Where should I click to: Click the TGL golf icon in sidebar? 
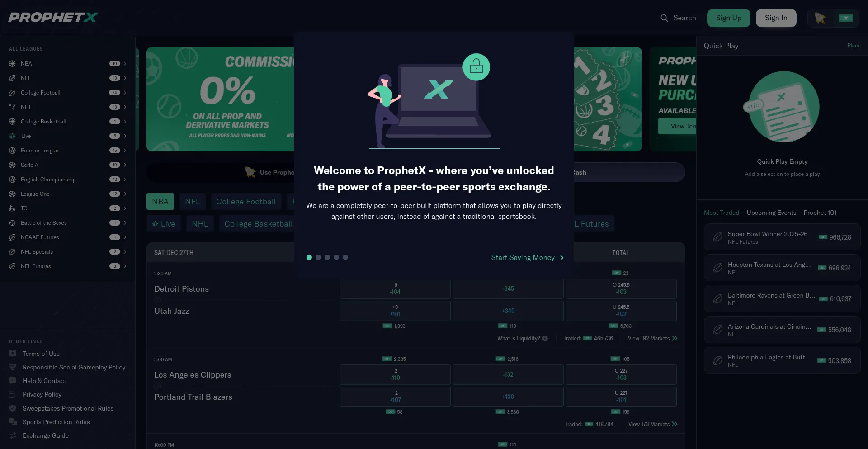(12, 208)
